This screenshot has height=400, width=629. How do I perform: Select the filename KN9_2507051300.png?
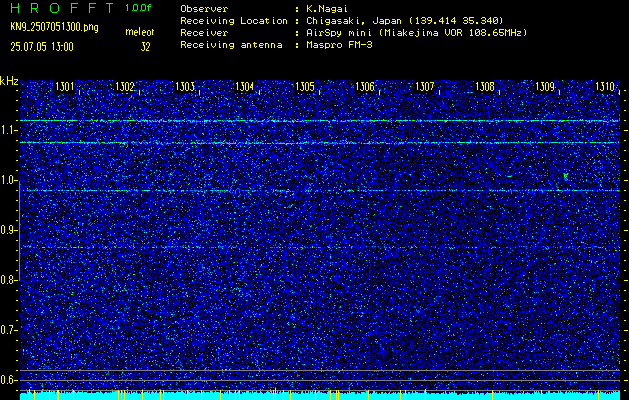pyautogui.click(x=54, y=27)
